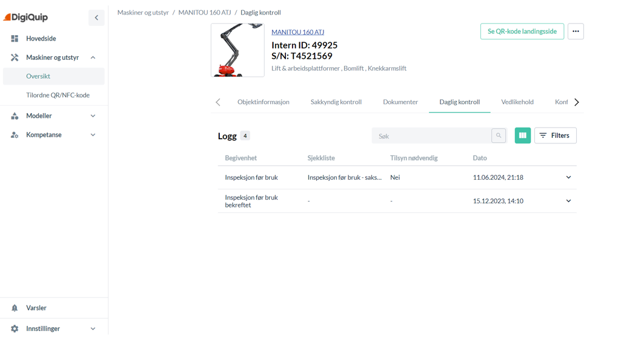Open the Sakkyndig kontroll tab
The height and width of the screenshot is (340, 644).
336,102
